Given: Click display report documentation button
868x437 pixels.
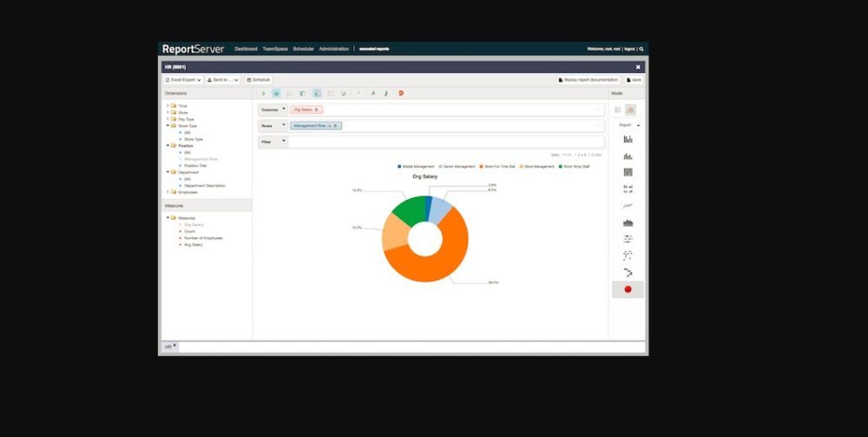Looking at the screenshot, I should point(589,79).
